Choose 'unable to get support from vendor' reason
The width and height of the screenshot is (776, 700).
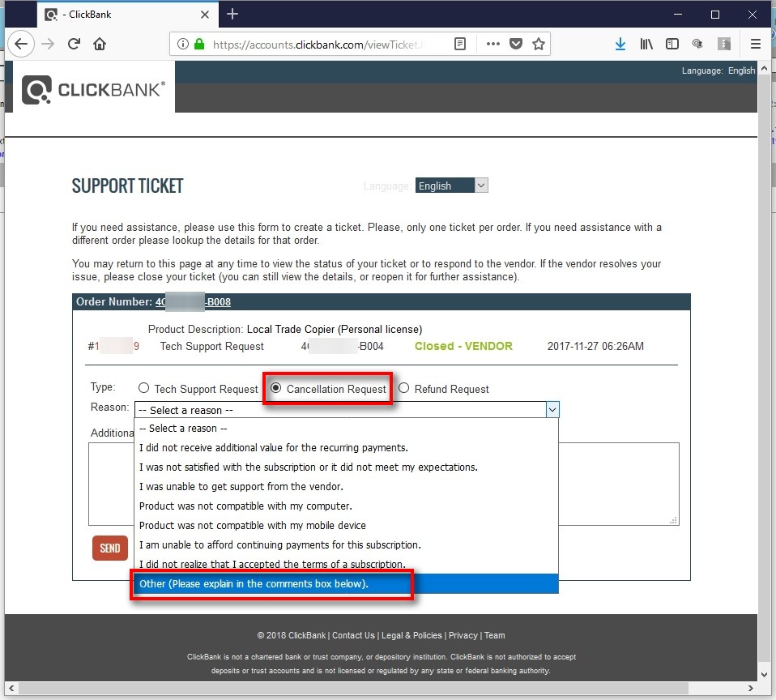tap(346, 486)
